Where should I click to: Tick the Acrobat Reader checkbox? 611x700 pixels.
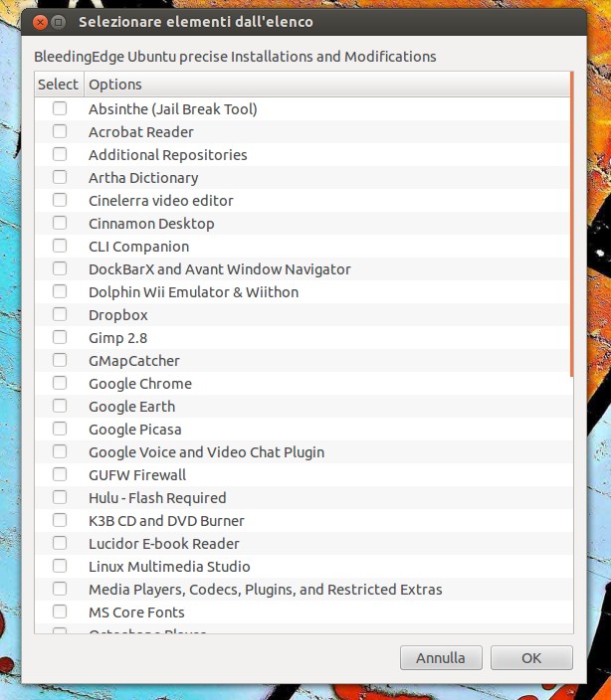[x=60, y=131]
